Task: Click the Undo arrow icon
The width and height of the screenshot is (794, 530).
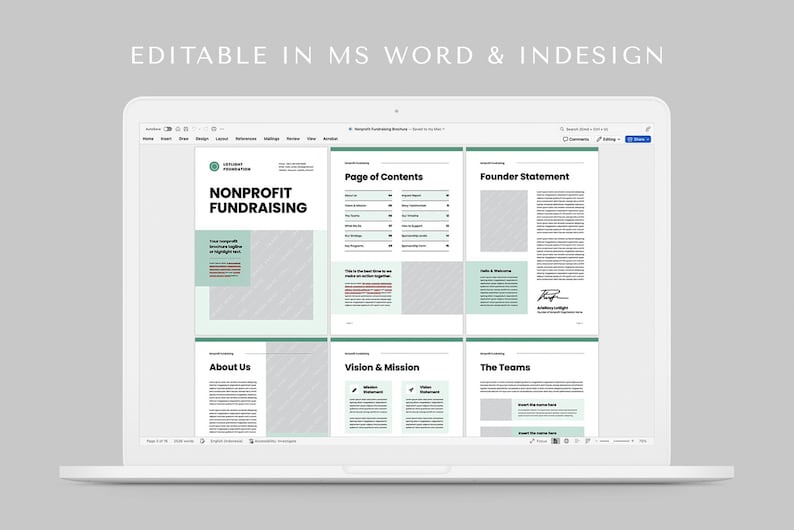Action: click(194, 129)
